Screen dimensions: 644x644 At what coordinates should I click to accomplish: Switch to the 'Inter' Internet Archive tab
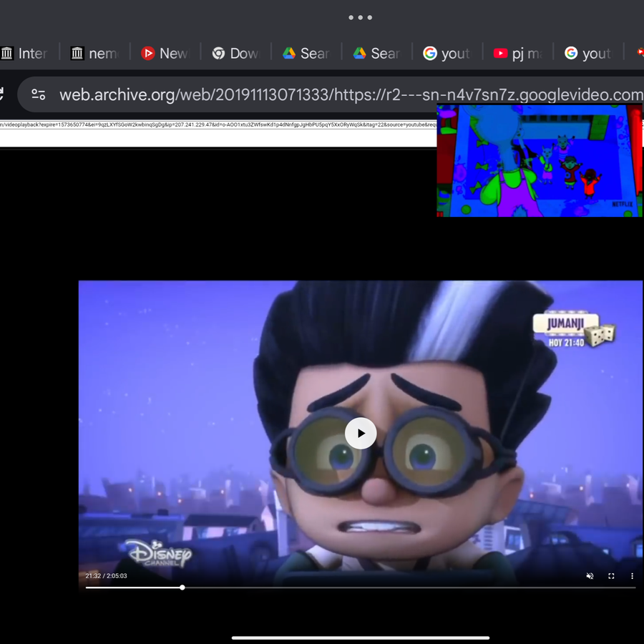tap(24, 54)
